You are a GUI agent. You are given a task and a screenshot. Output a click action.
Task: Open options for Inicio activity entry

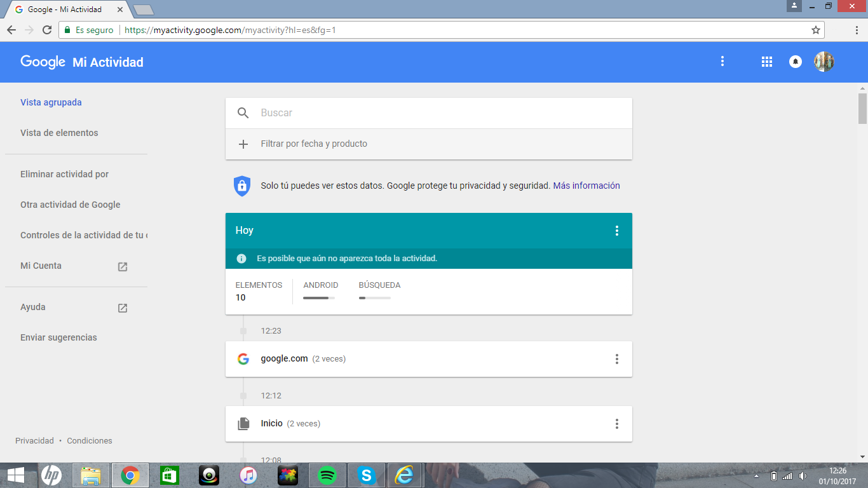(616, 424)
